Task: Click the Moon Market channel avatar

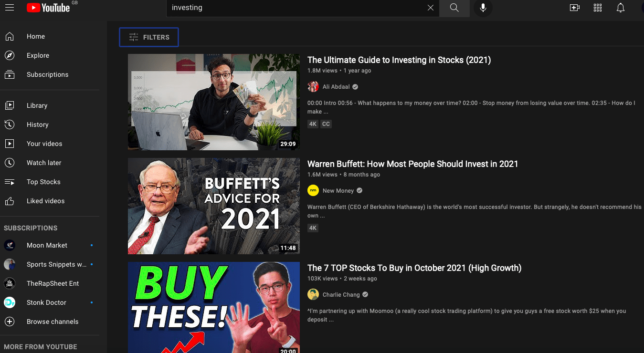Action: [10, 245]
